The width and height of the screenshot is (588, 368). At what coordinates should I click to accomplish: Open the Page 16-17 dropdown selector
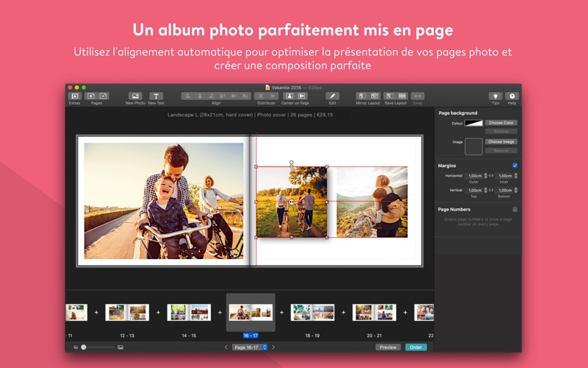coord(250,347)
